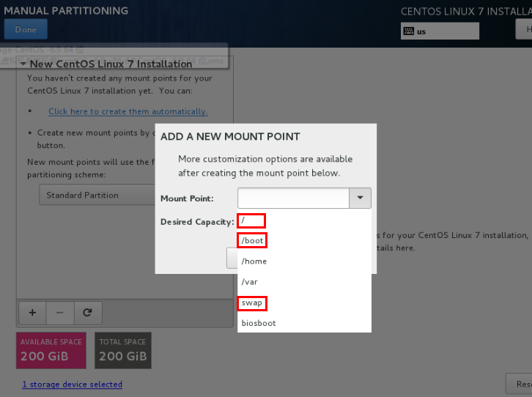Image resolution: width=532 pixels, height=397 pixels.
Task: Click the Total Space 200 GiB box
Action: coord(123,350)
